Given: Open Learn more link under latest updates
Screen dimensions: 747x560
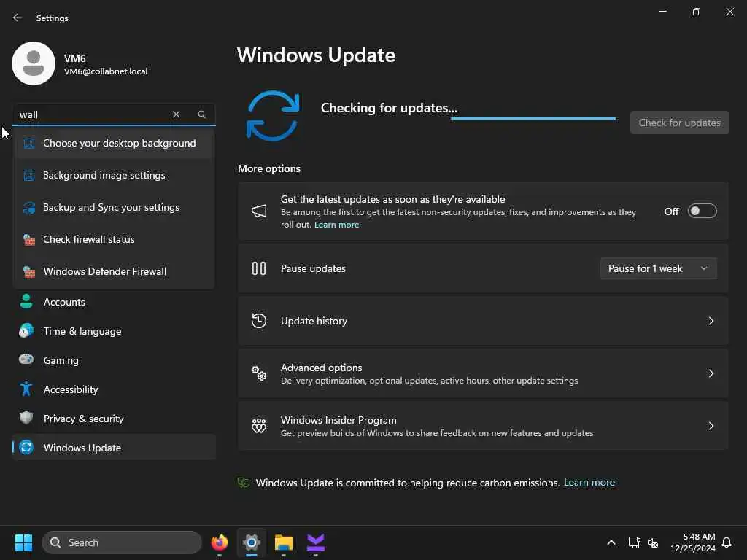Looking at the screenshot, I should (x=337, y=225).
